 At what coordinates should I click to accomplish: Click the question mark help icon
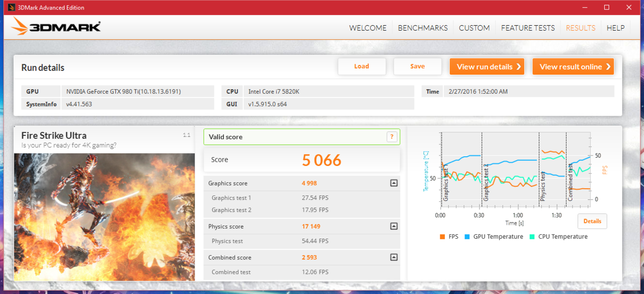(392, 137)
